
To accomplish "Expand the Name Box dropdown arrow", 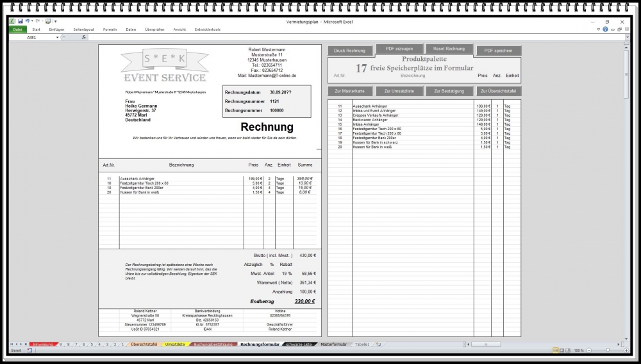I will click(x=58, y=37).
